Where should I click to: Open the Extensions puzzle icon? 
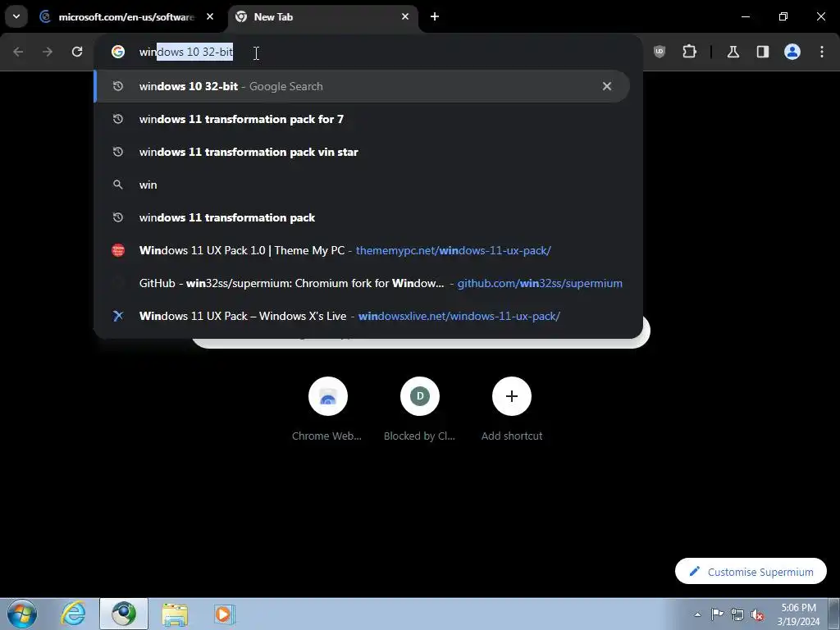pyautogui.click(x=689, y=52)
